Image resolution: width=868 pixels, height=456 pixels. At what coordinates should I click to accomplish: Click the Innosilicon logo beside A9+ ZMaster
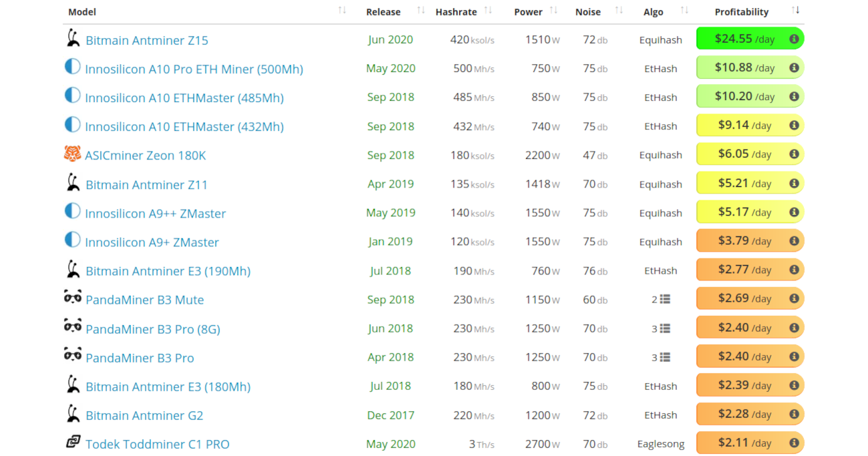click(x=72, y=240)
